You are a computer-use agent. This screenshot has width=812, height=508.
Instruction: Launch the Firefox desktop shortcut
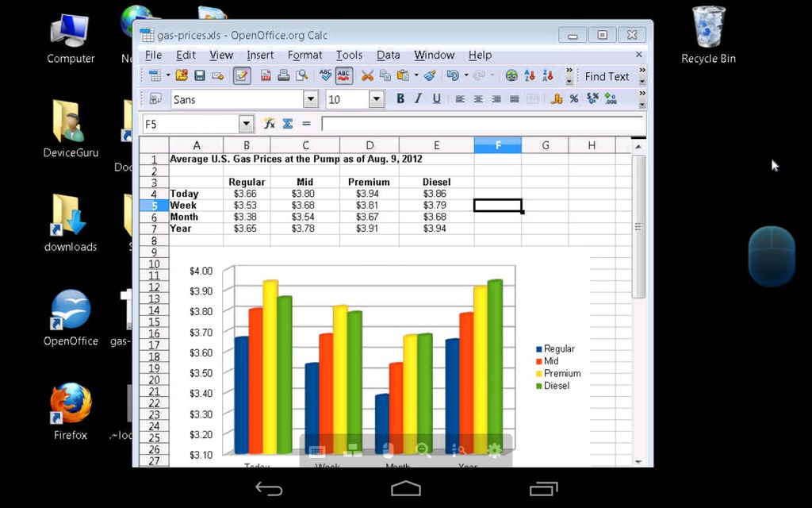click(71, 412)
